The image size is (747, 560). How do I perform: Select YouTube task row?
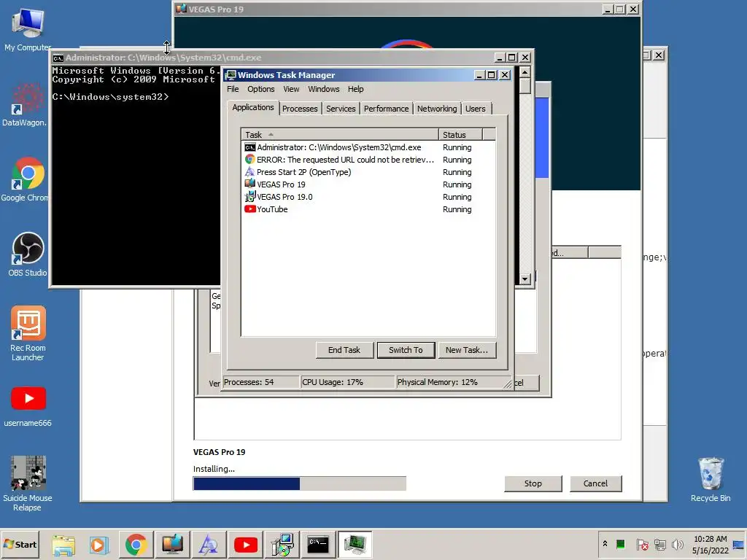[368, 209]
